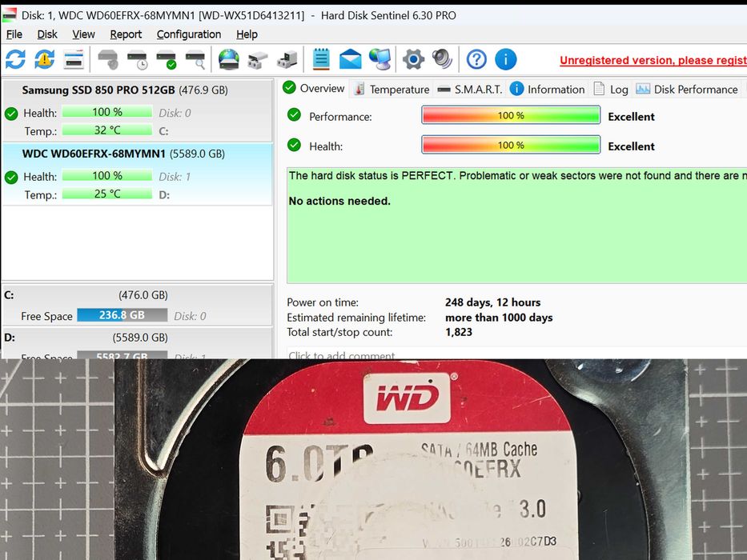
Task: Click the Unregistered version registration link
Action: [653, 61]
